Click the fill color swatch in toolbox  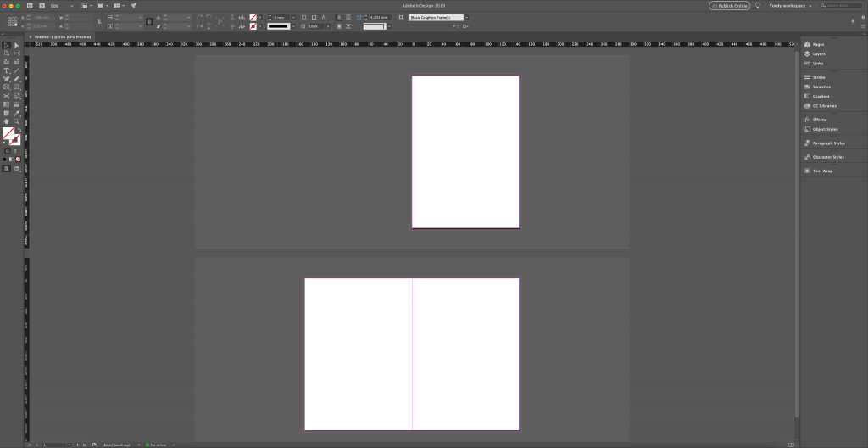[x=8, y=134]
